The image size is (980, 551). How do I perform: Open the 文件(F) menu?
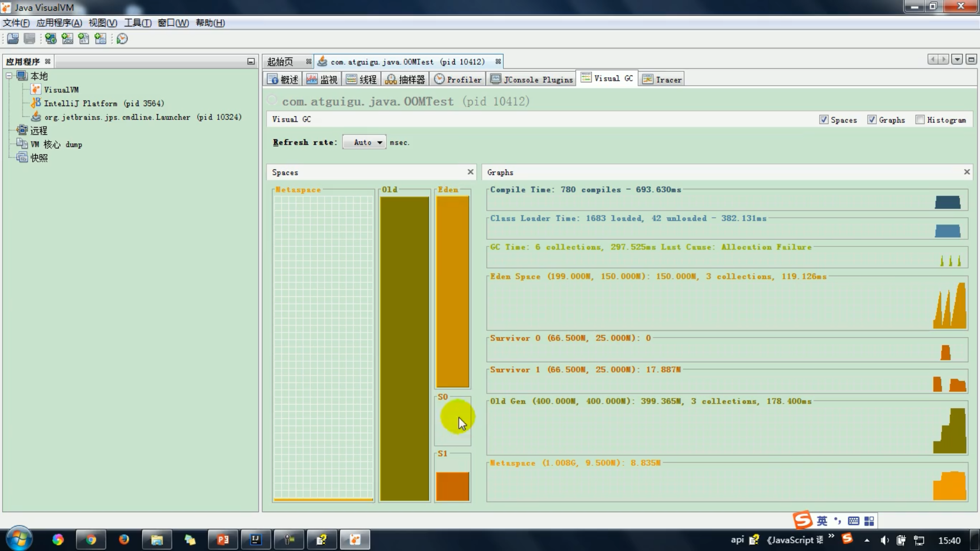pos(16,23)
